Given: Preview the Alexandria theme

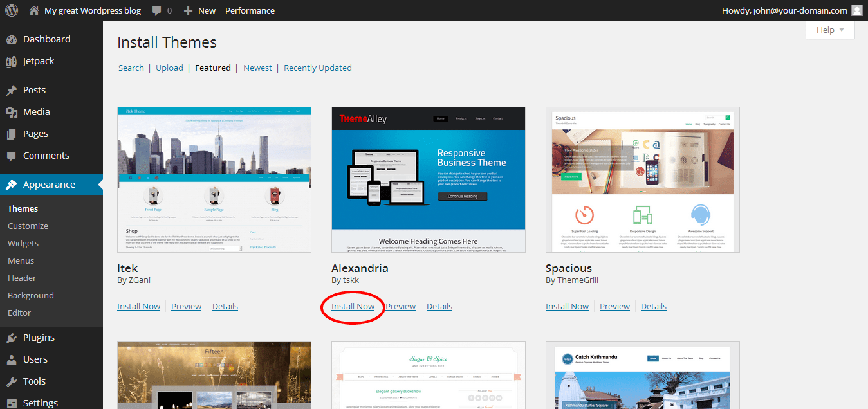Looking at the screenshot, I should tap(400, 306).
